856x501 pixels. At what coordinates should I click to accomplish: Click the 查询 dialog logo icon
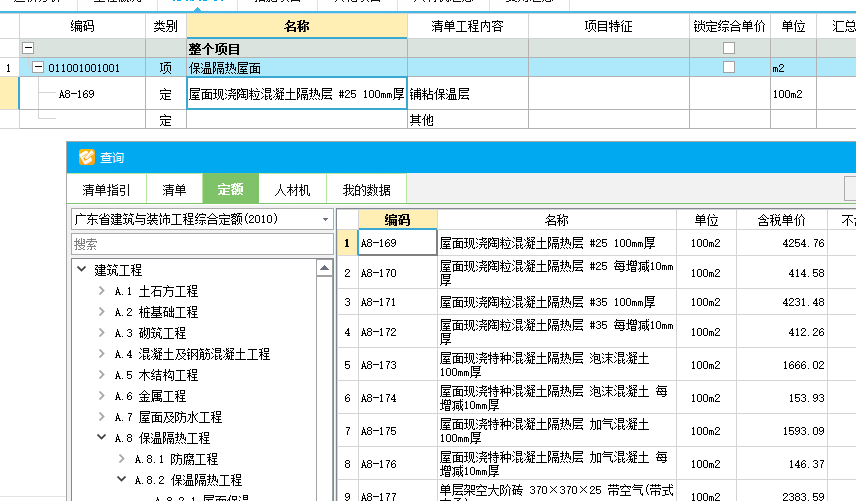[86, 157]
